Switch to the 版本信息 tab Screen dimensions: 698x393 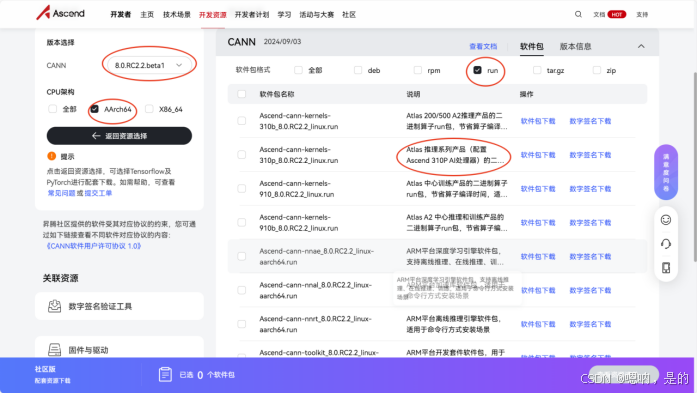(x=575, y=46)
